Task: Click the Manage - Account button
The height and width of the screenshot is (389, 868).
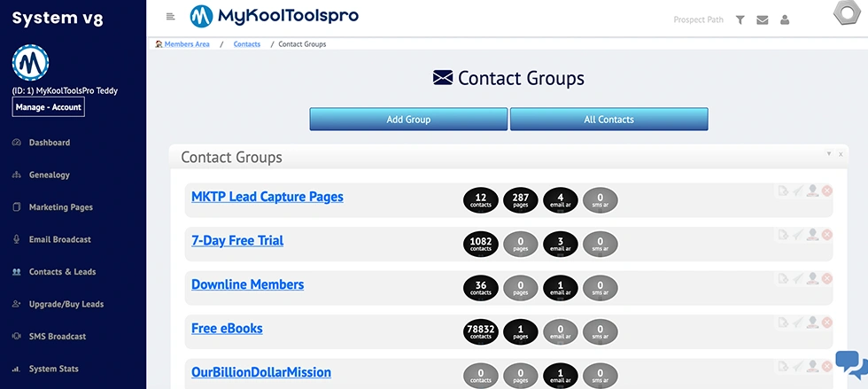Action: pos(48,107)
